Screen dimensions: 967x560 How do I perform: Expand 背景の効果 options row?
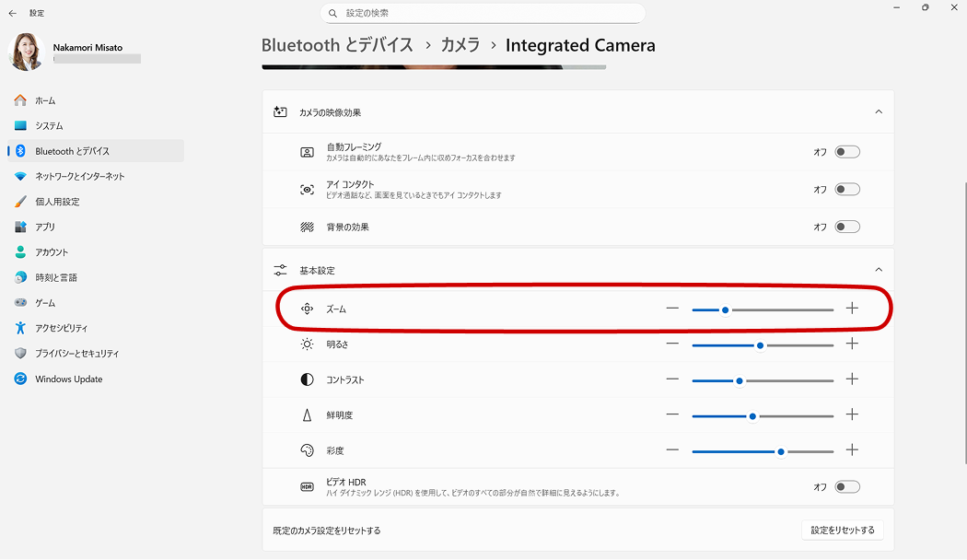(553, 227)
